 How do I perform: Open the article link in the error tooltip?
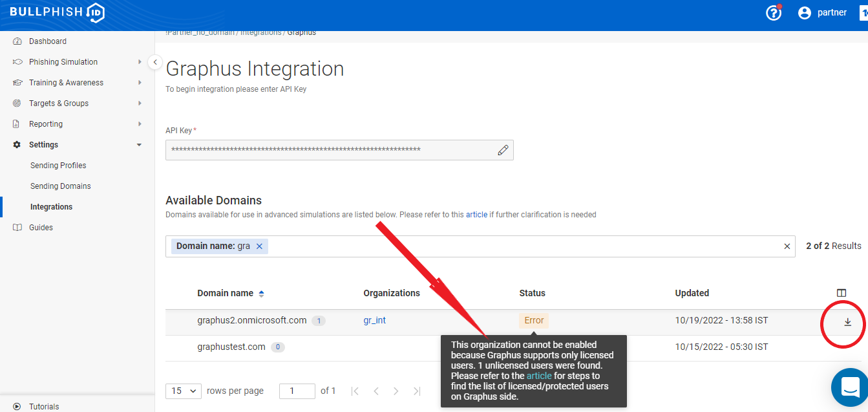(539, 376)
